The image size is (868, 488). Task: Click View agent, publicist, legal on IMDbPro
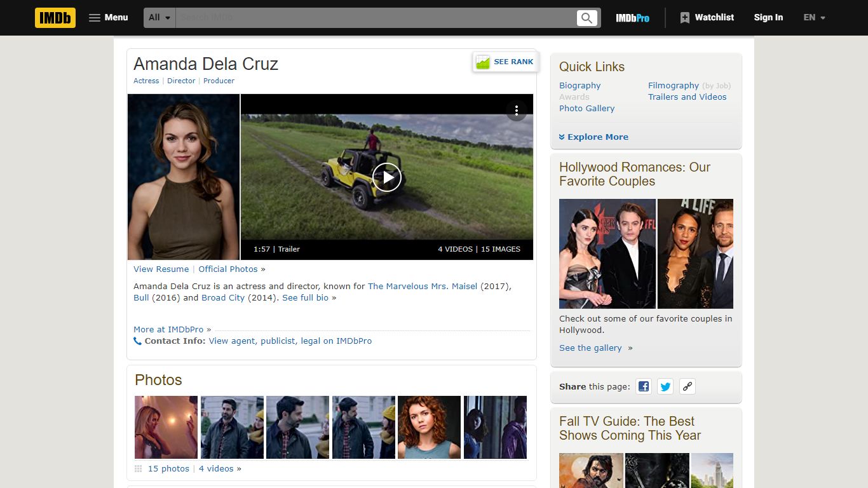point(290,341)
